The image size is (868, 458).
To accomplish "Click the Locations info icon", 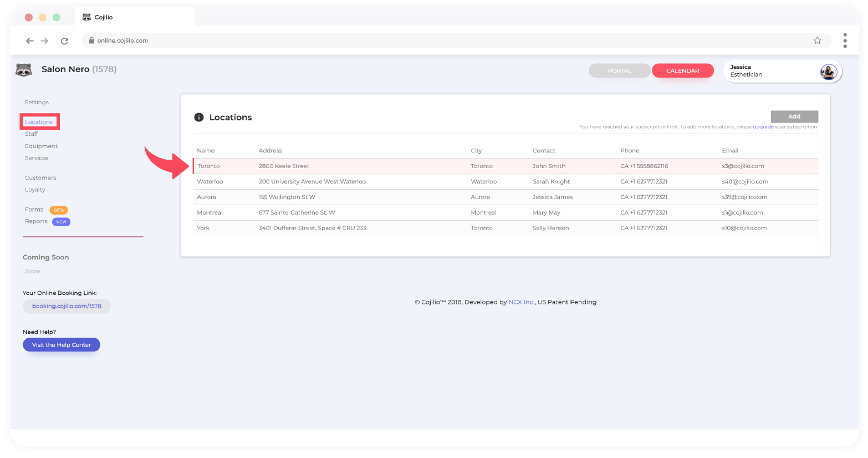I will pos(199,118).
